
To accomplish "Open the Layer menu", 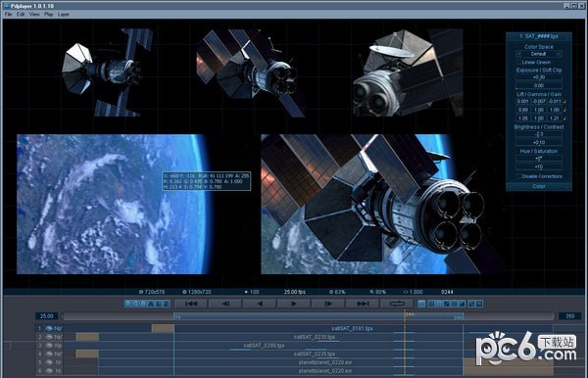I will pyautogui.click(x=64, y=14).
